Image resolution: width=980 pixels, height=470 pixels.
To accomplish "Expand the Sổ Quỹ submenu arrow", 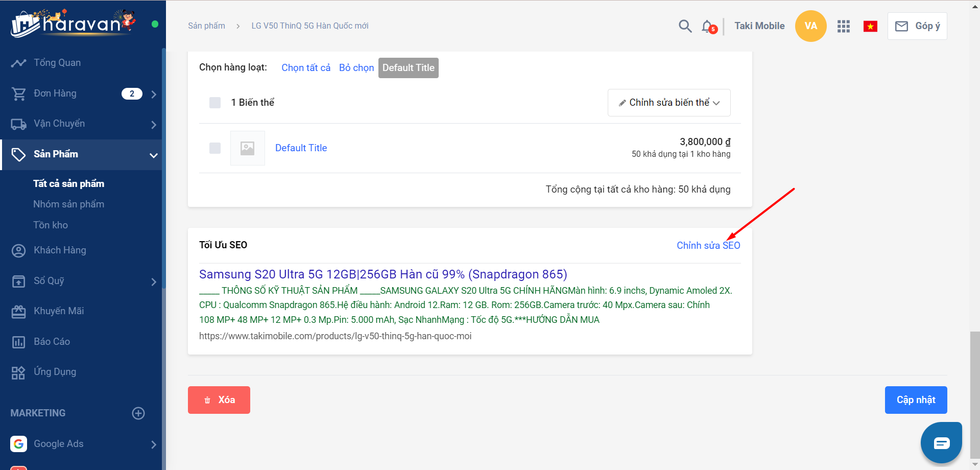I will [x=154, y=282].
